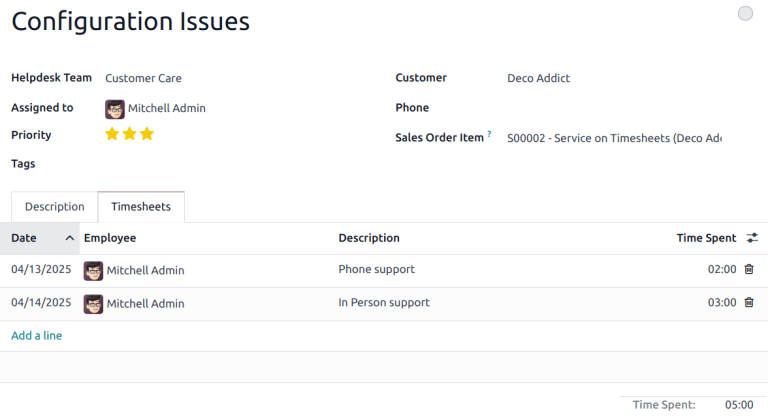This screenshot has width=768, height=417.
Task: Click Mitchell Admin avatar in Assigned to
Action: [x=115, y=108]
